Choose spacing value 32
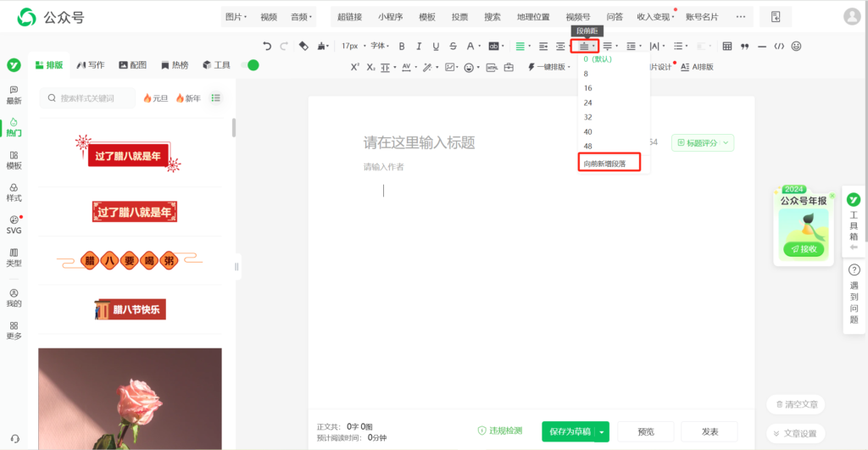 (x=588, y=117)
